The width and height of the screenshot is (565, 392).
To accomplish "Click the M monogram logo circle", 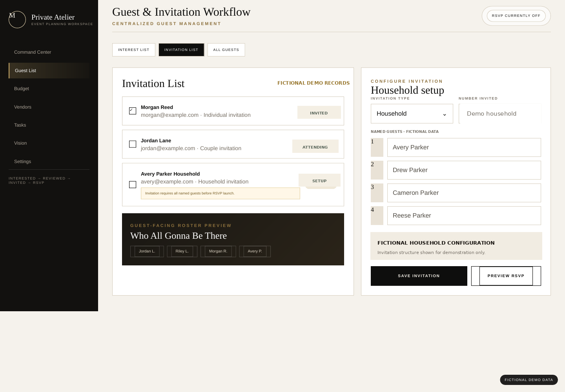I will coord(17,20).
